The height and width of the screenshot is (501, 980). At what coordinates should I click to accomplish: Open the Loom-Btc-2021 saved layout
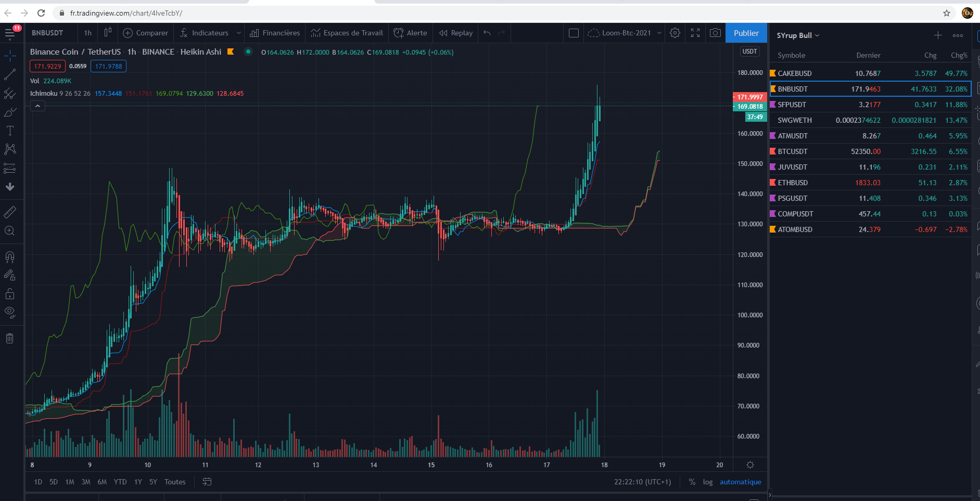point(620,33)
